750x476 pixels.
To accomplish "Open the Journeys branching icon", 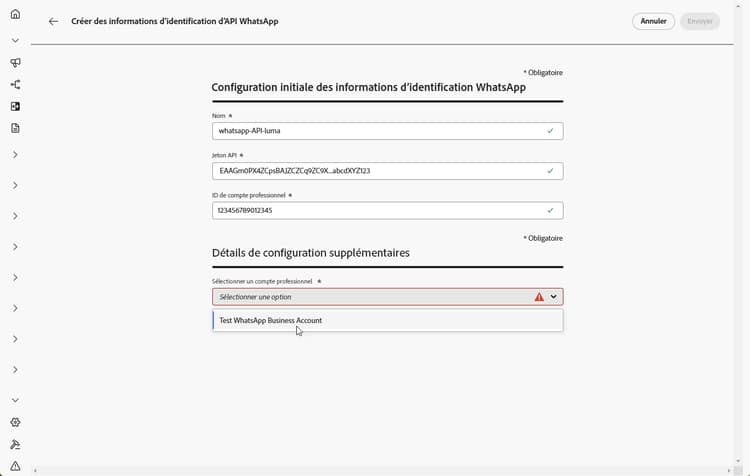I will (x=15, y=85).
